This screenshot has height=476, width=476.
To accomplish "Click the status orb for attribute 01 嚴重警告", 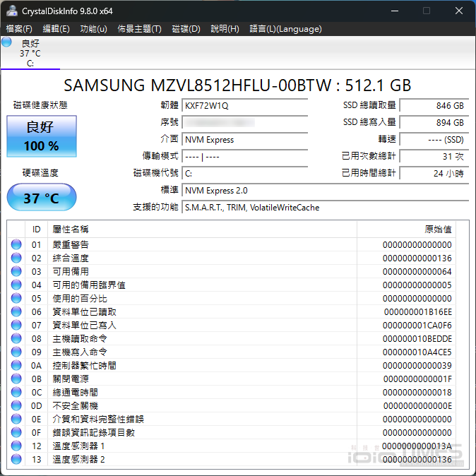I will click(x=16, y=244).
